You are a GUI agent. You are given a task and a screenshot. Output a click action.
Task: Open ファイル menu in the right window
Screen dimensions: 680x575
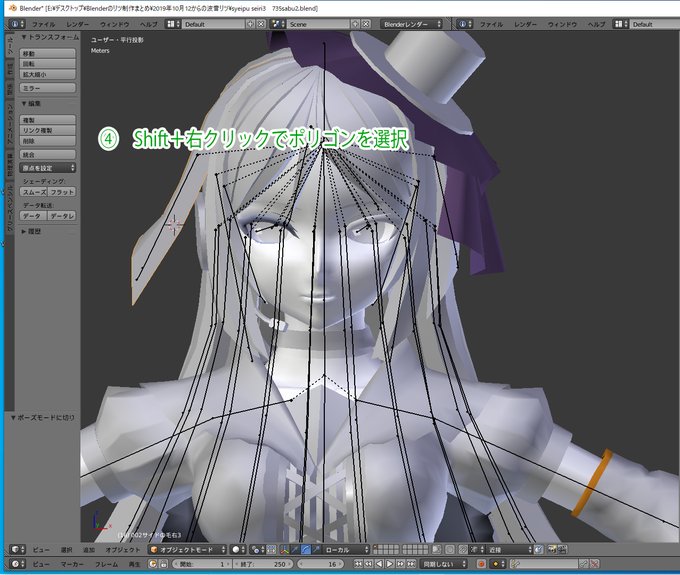tap(491, 24)
